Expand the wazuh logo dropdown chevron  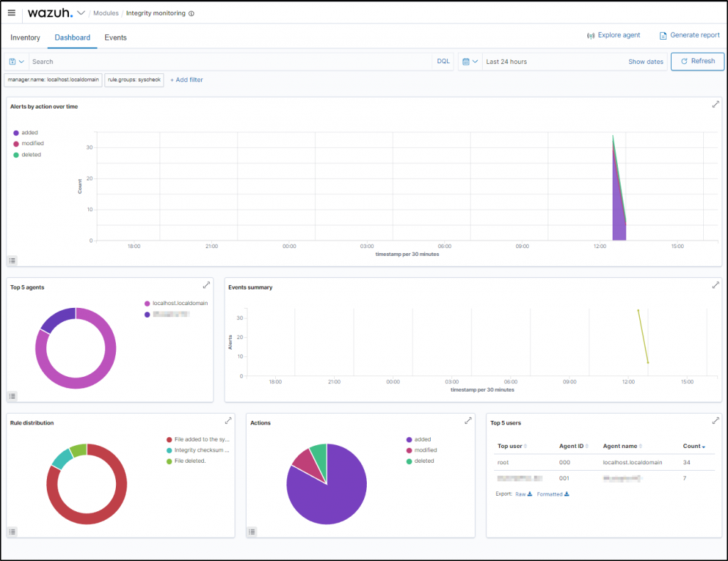coord(81,13)
